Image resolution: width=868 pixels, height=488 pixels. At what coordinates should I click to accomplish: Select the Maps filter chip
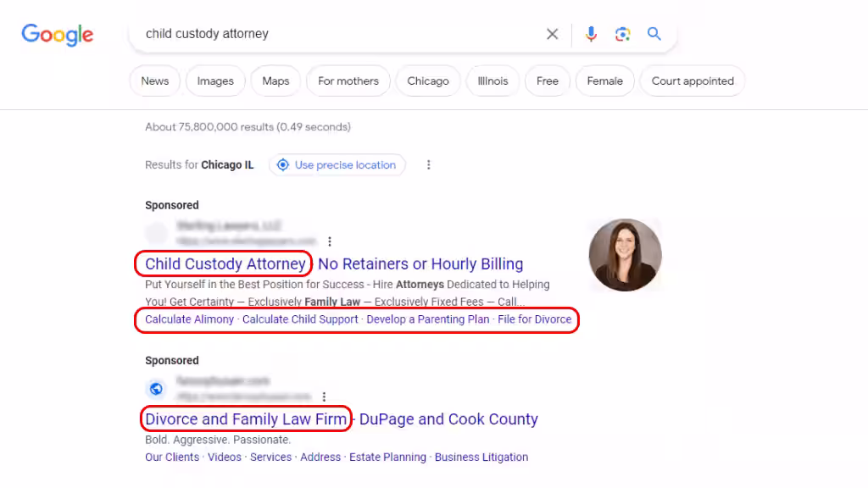tap(275, 80)
